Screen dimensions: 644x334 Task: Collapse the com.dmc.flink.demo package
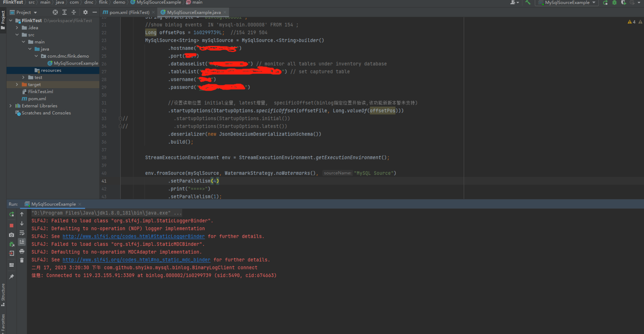pos(36,56)
